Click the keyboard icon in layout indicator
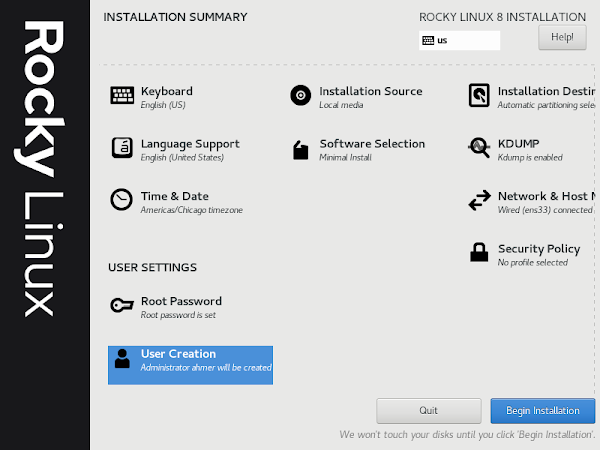Image resolution: width=600 pixels, height=450 pixels. pyautogui.click(x=428, y=40)
